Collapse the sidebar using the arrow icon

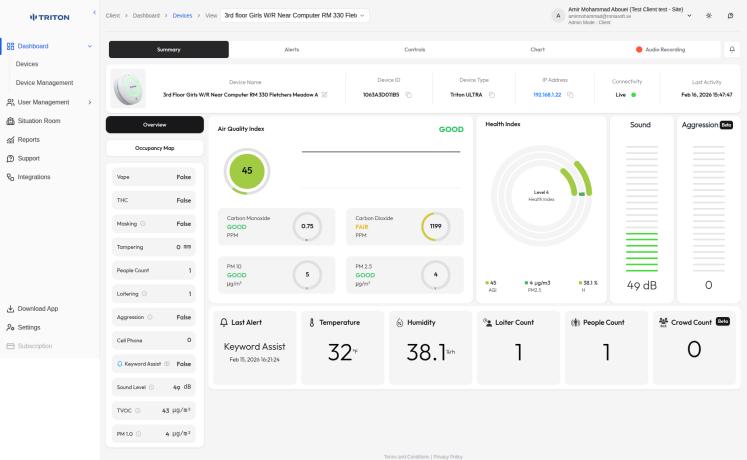[x=94, y=12]
